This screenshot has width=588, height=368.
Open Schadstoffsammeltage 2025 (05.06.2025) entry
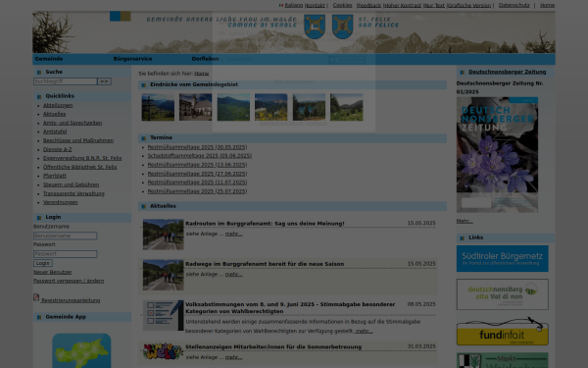[x=200, y=156]
